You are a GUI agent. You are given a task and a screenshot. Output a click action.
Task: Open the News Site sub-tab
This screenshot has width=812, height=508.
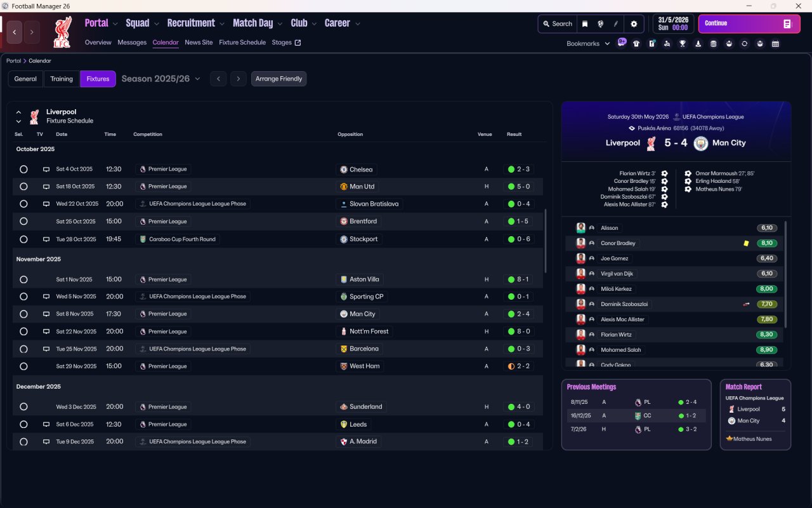tap(199, 43)
